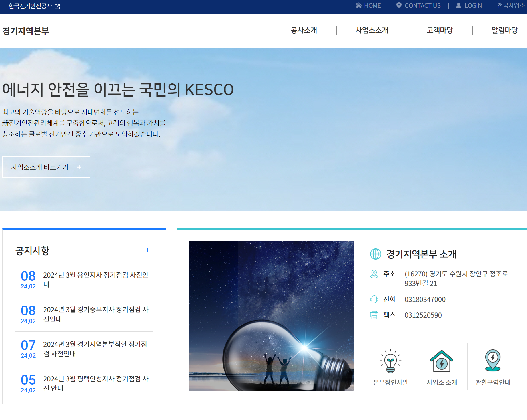
Task: Click the HOME house icon
Action: [359, 5]
